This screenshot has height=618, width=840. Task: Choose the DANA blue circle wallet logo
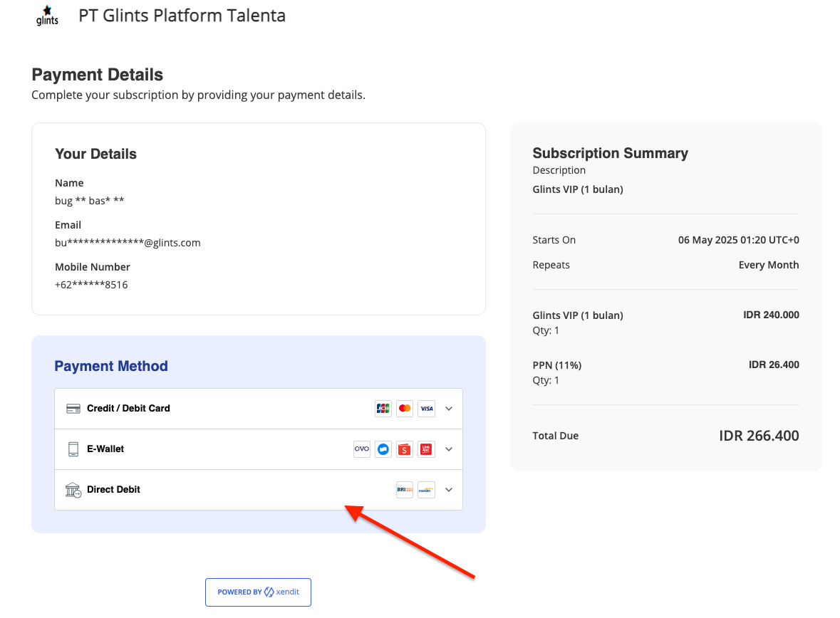[x=383, y=449]
